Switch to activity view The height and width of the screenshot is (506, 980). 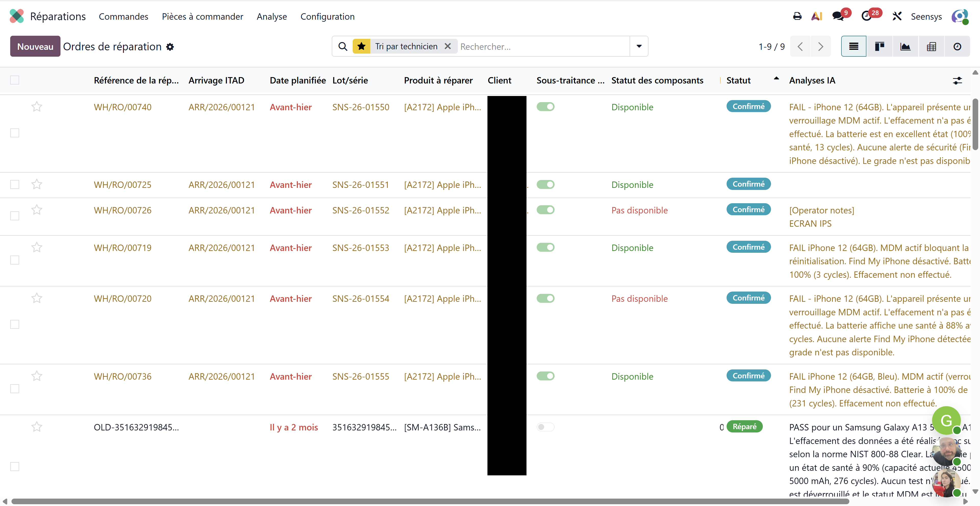[x=957, y=46]
